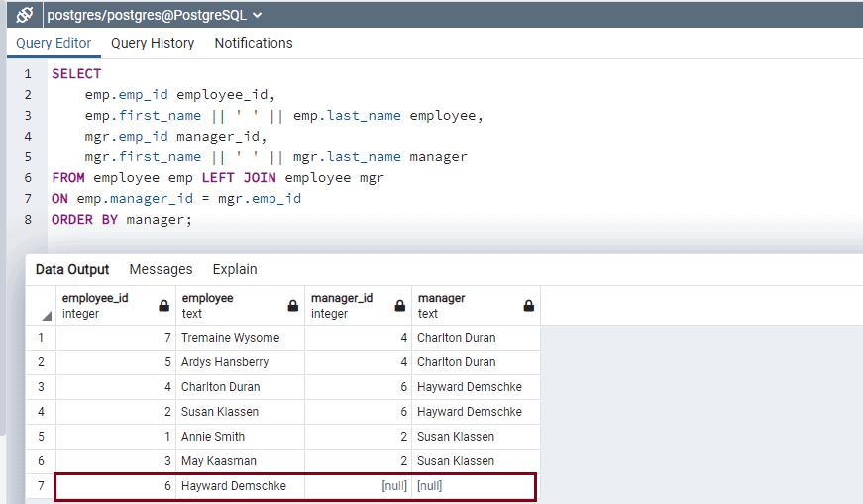
Task: Place cursor on the ORDER BY manager line
Action: pyautogui.click(x=121, y=219)
